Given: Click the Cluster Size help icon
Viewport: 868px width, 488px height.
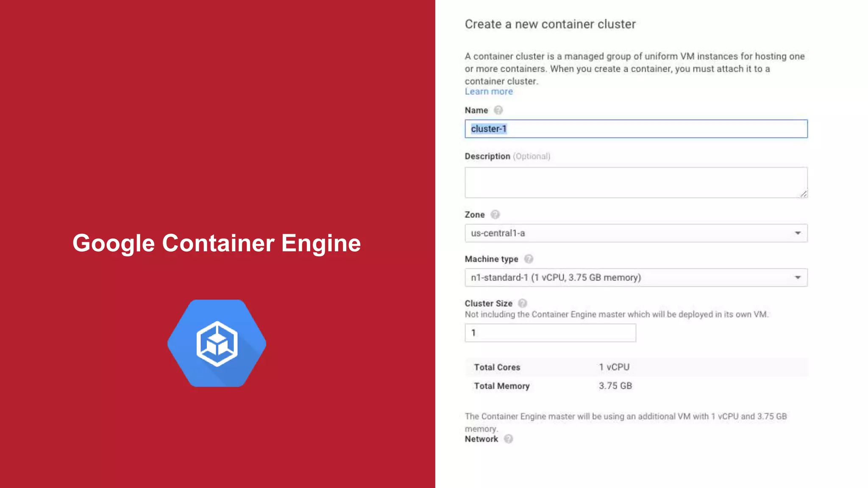Looking at the screenshot, I should click(523, 303).
